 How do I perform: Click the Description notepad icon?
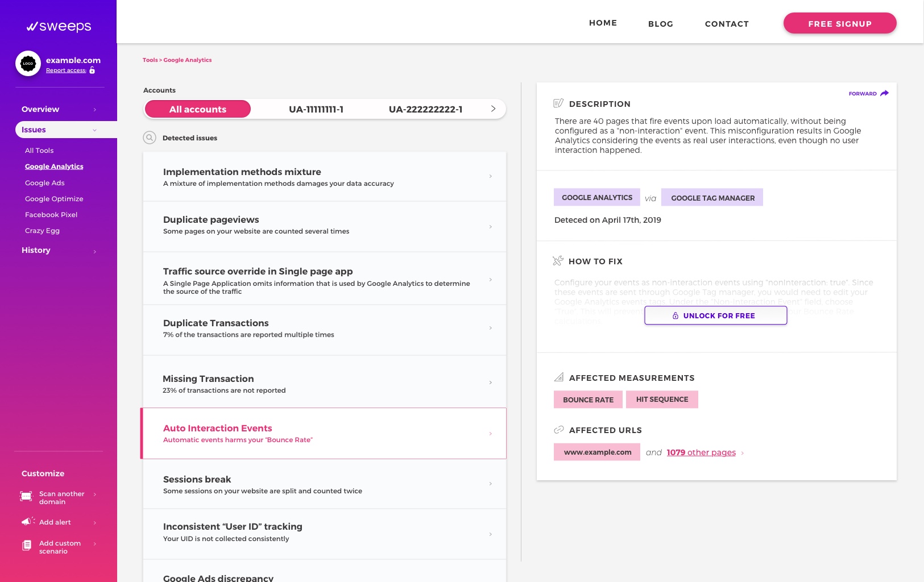tap(558, 103)
